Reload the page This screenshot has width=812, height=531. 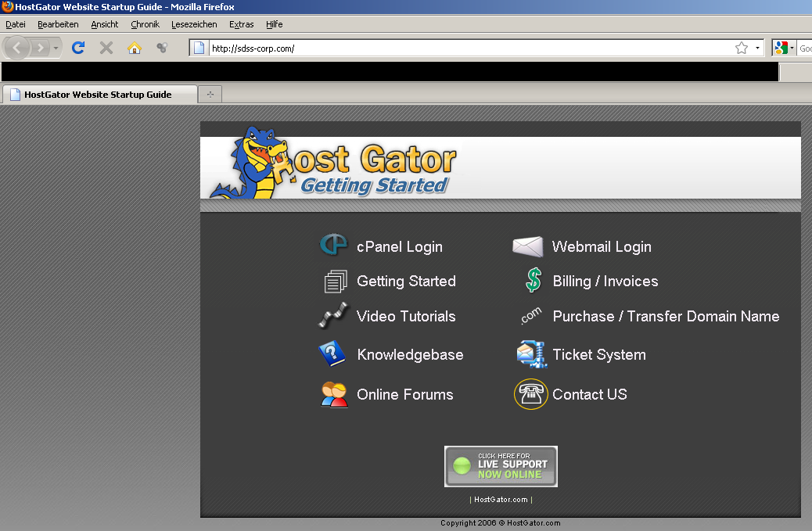click(x=77, y=48)
